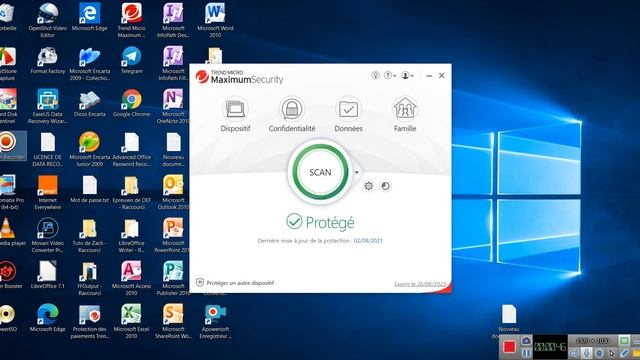Open the Famille house section
Image resolution: width=640 pixels, height=360 pixels.
point(404,114)
